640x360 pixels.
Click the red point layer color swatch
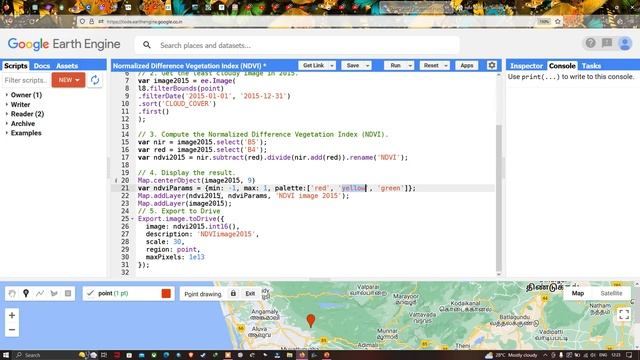coord(166,293)
